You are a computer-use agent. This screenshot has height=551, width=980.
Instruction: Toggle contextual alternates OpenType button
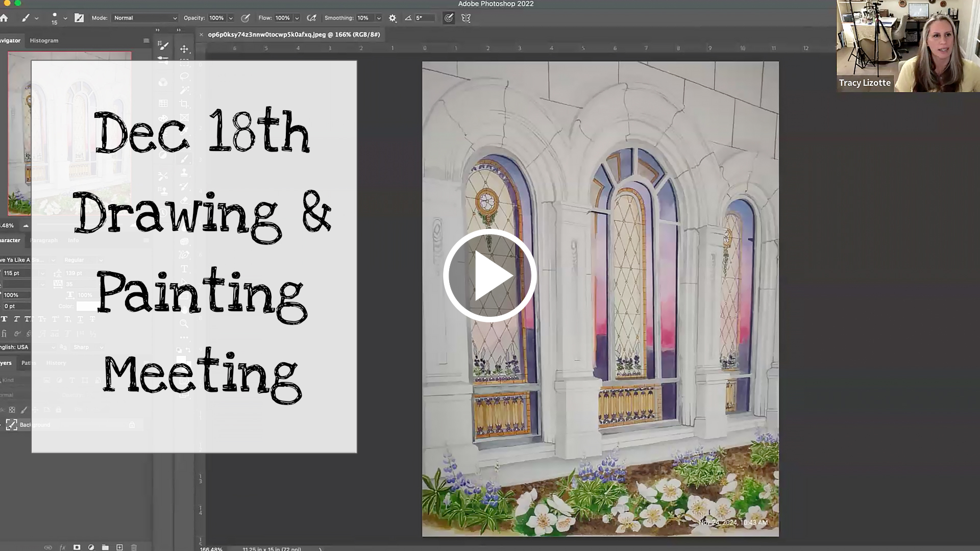point(17,334)
